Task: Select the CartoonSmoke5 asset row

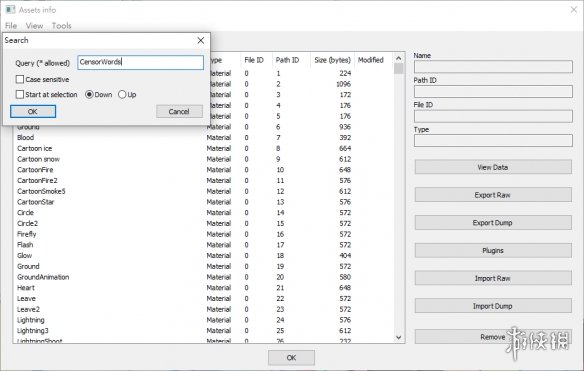Action: tap(203, 191)
